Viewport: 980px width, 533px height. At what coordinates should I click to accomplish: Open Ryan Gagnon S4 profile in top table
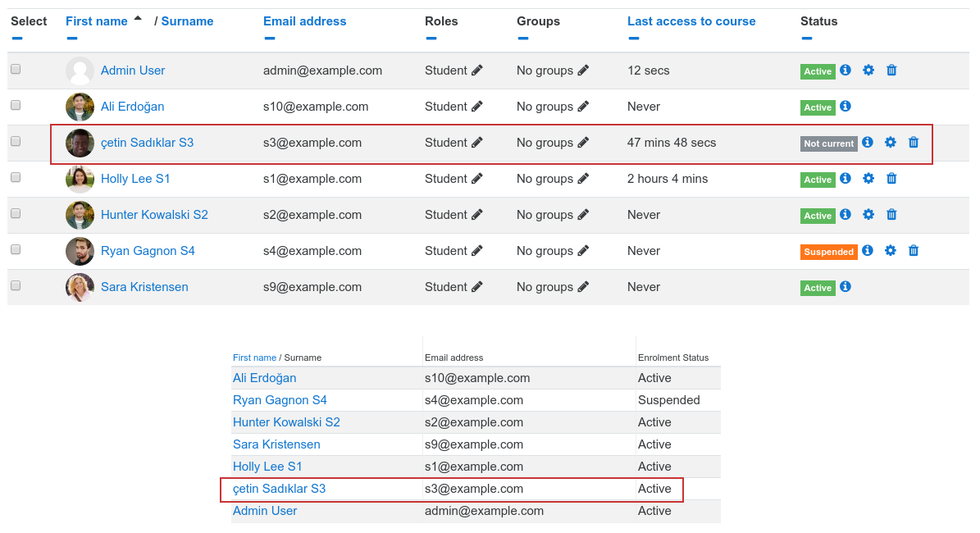pyautogui.click(x=148, y=251)
